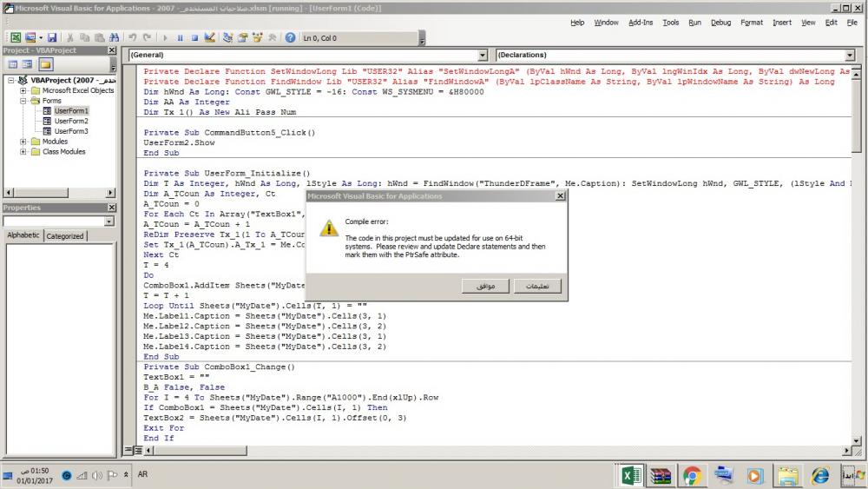
Task: Open Find using the binoculars icon
Action: click(114, 37)
